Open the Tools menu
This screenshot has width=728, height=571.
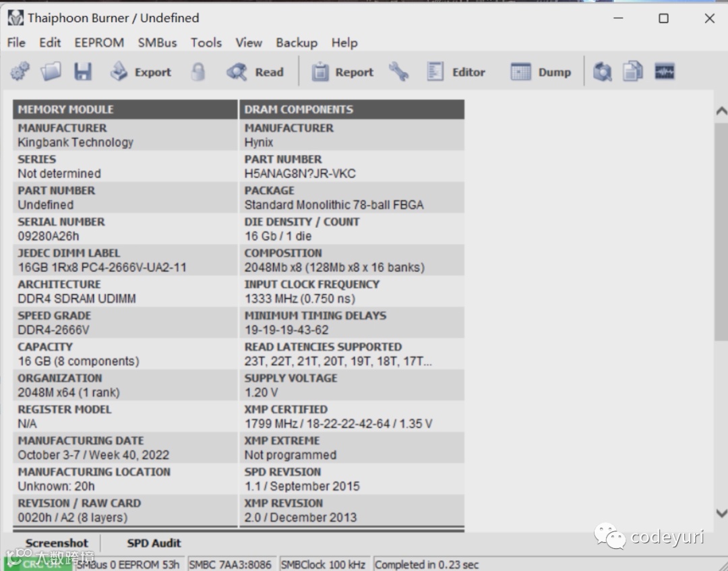(206, 42)
